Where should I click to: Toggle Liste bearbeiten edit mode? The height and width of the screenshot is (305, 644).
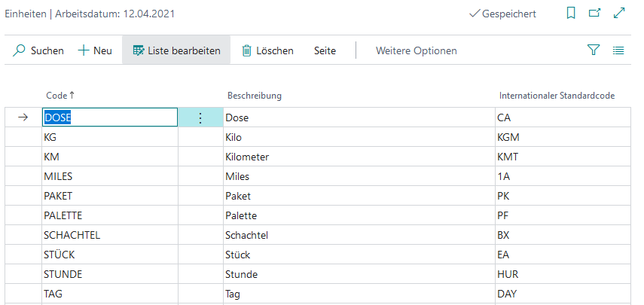(176, 50)
